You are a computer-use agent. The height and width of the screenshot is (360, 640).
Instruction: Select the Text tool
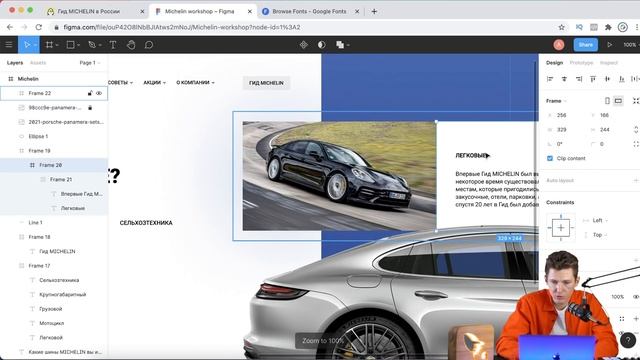[113, 45]
